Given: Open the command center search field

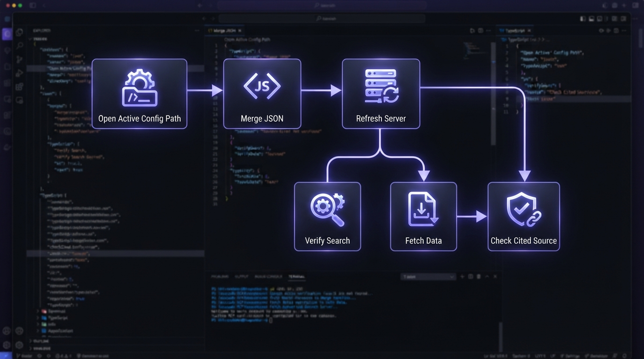Looking at the screenshot, I should click(322, 18).
